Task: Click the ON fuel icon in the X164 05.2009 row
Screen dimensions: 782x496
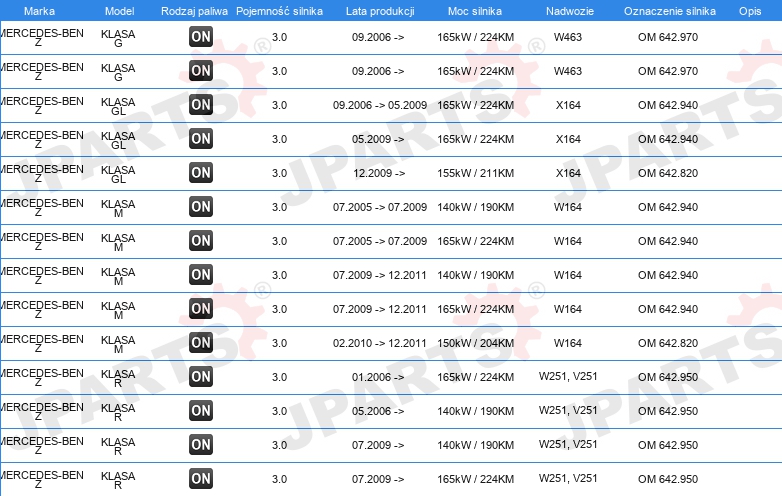Action: 201,139
